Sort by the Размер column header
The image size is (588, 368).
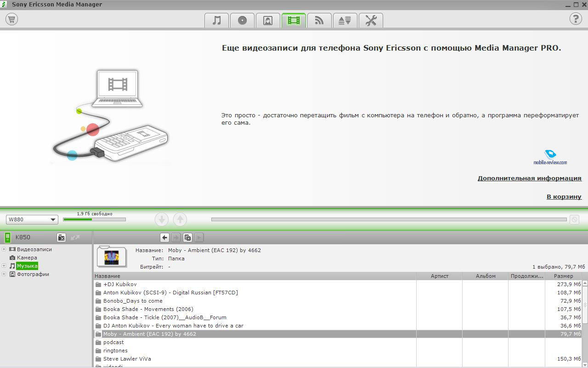click(563, 276)
